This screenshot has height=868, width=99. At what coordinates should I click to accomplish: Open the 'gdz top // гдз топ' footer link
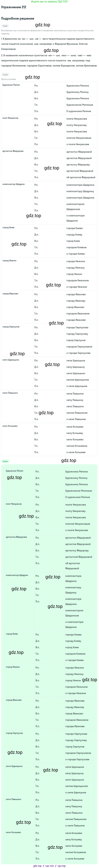(49, 866)
